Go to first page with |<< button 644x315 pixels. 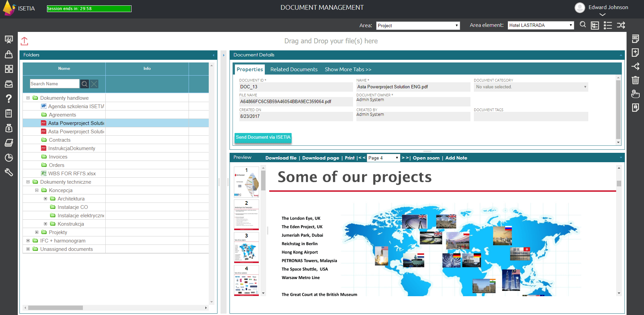(x=361, y=158)
